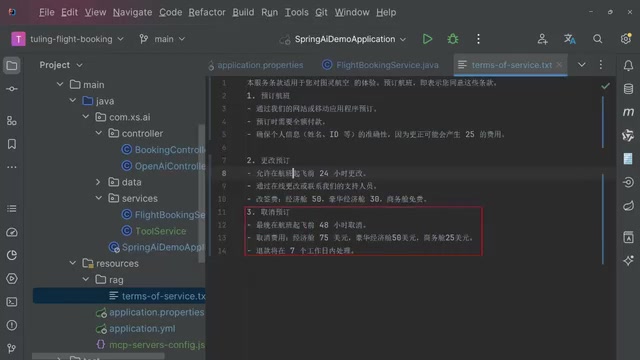Open the Terminal tool window icon
The image size is (640, 360).
(x=12, y=302)
